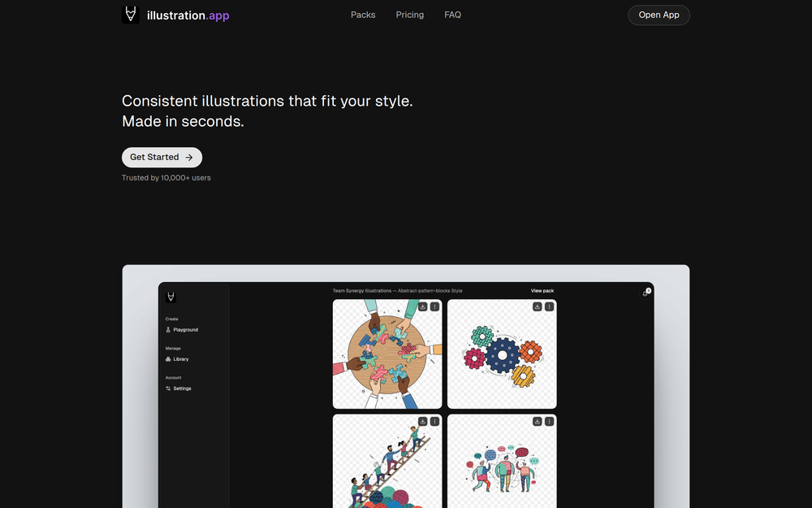Open more options on gears illustration

tap(549, 307)
